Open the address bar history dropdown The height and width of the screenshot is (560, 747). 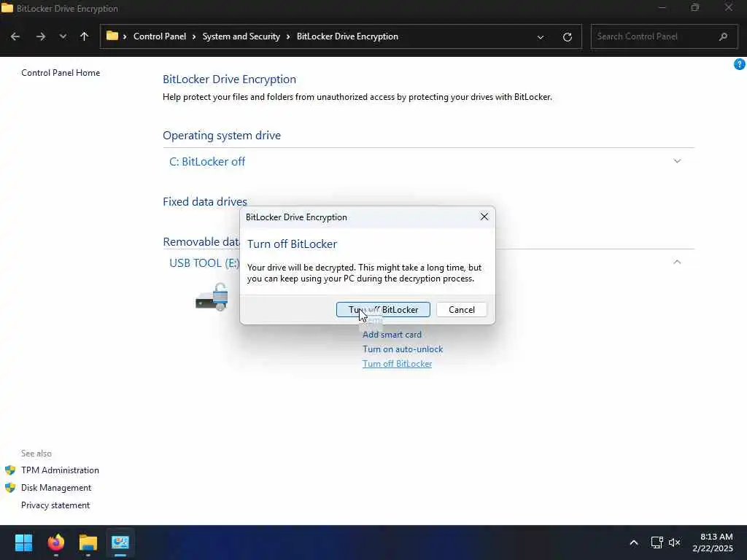(x=541, y=36)
